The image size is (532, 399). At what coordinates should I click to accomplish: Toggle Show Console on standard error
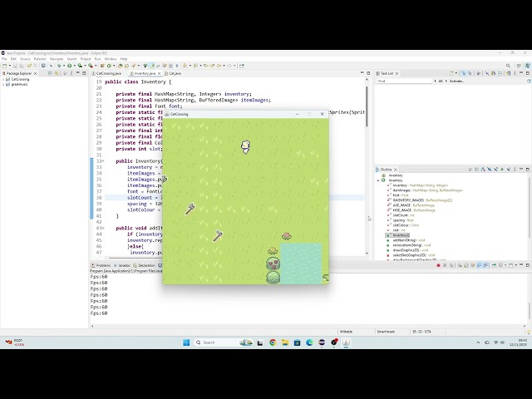[485, 265]
